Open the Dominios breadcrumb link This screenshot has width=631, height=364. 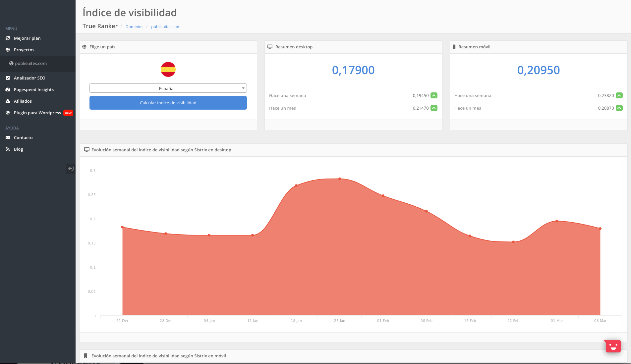tap(134, 26)
